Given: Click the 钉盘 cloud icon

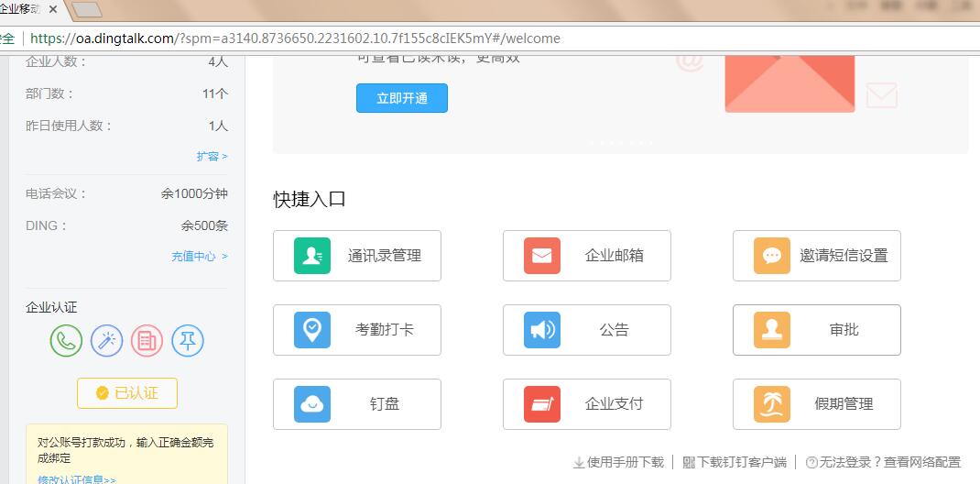Looking at the screenshot, I should pos(312,404).
